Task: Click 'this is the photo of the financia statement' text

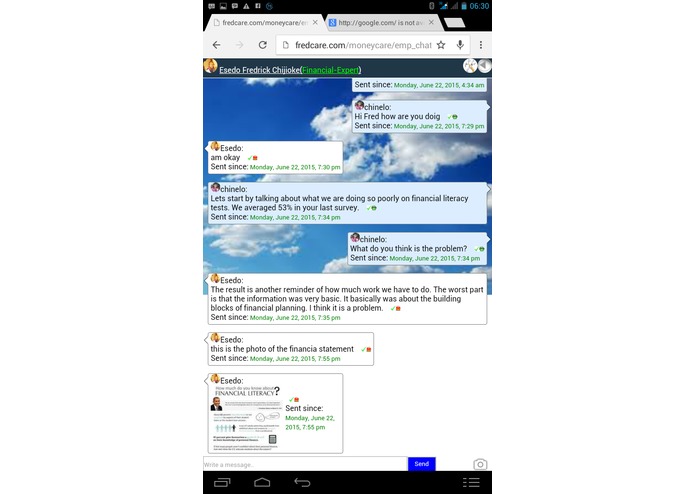Action: 282,349
